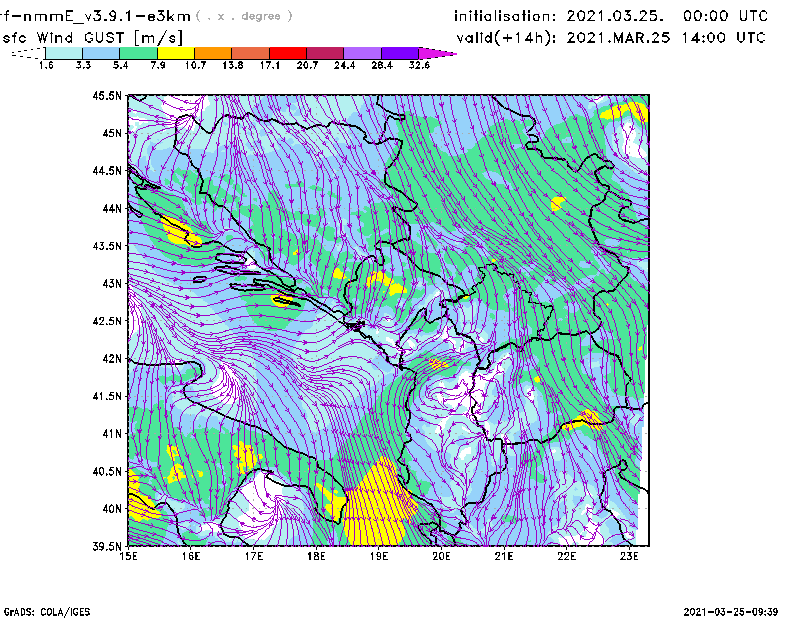Click the 39.5N latitude label
Image resolution: width=800 pixels, height=618 pixels.
coord(107,547)
